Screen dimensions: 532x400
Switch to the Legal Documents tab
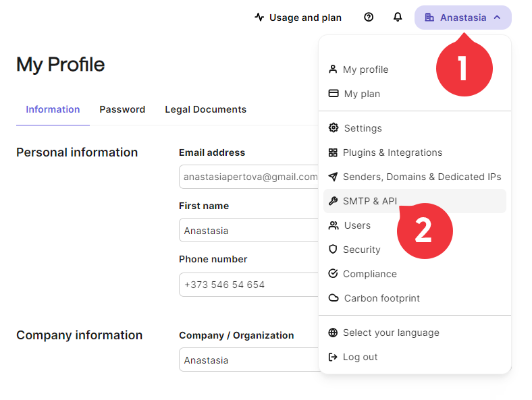[x=206, y=109]
